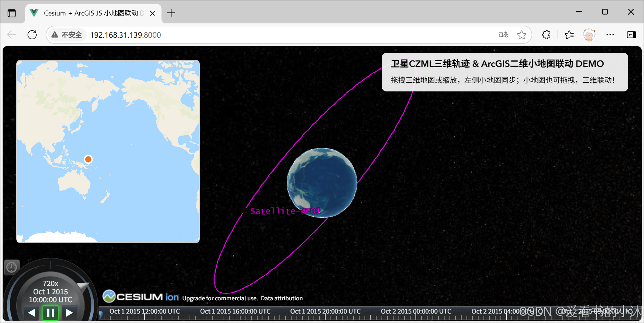Click the 10:00:00 UTC time readout
Image resolution: width=644 pixels, height=323 pixels.
(51, 300)
